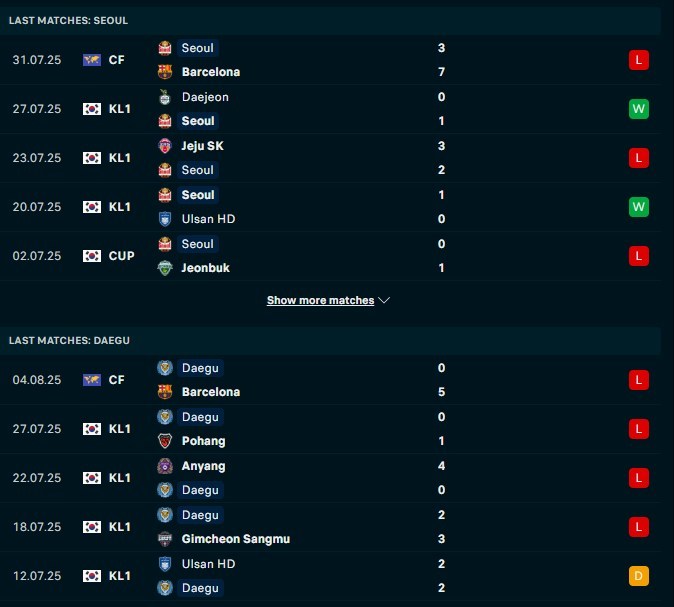Click the Gimcheon Sangmu team crest

tap(165, 539)
